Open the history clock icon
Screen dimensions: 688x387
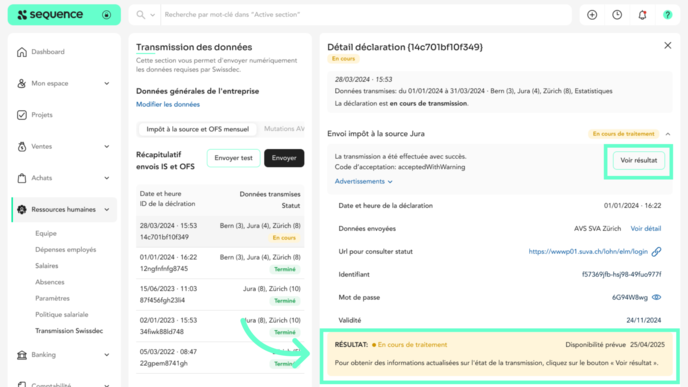[617, 15]
